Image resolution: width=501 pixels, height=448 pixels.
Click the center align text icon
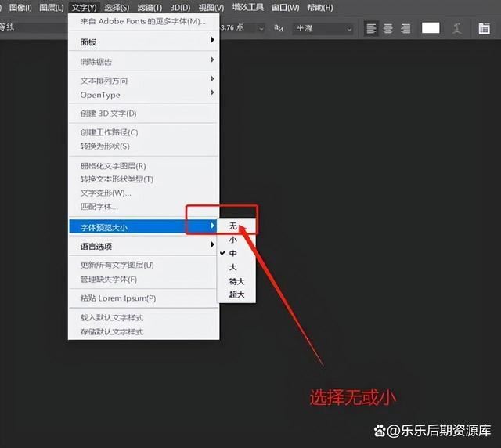(388, 29)
